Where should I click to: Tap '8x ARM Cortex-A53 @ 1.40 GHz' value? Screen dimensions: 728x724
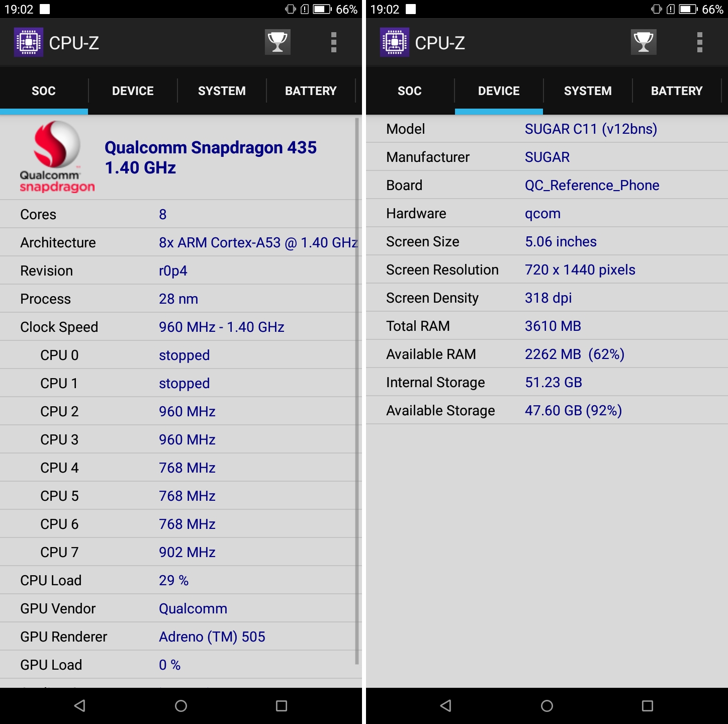[x=258, y=243]
